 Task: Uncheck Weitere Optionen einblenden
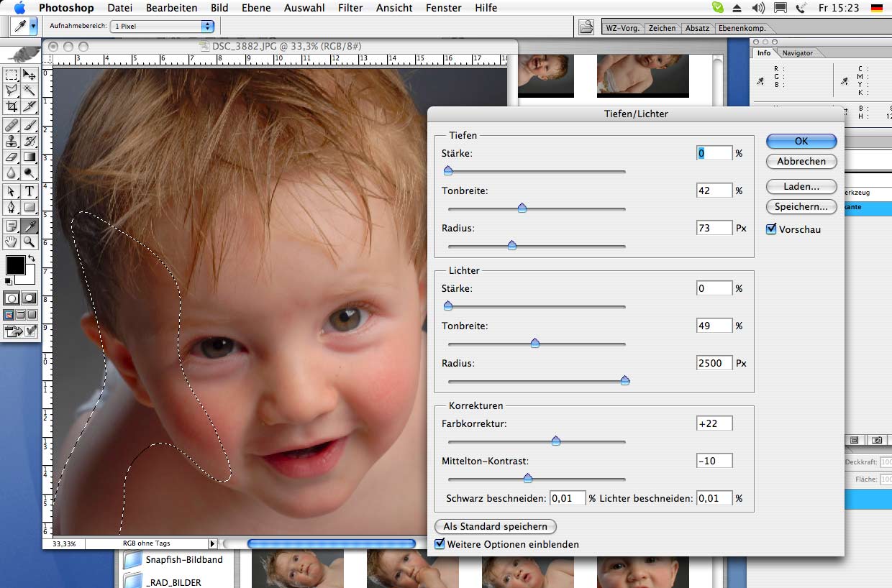coord(440,544)
